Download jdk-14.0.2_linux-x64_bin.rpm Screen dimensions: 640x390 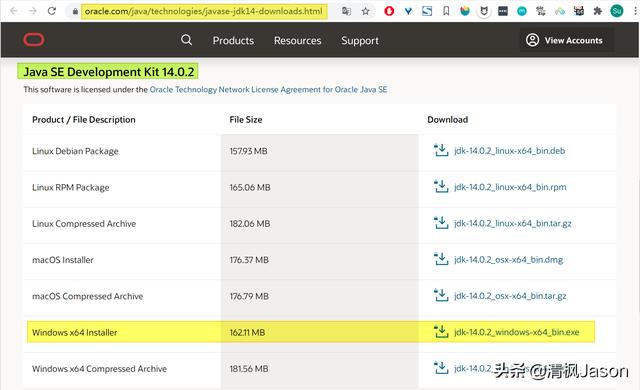(x=510, y=187)
